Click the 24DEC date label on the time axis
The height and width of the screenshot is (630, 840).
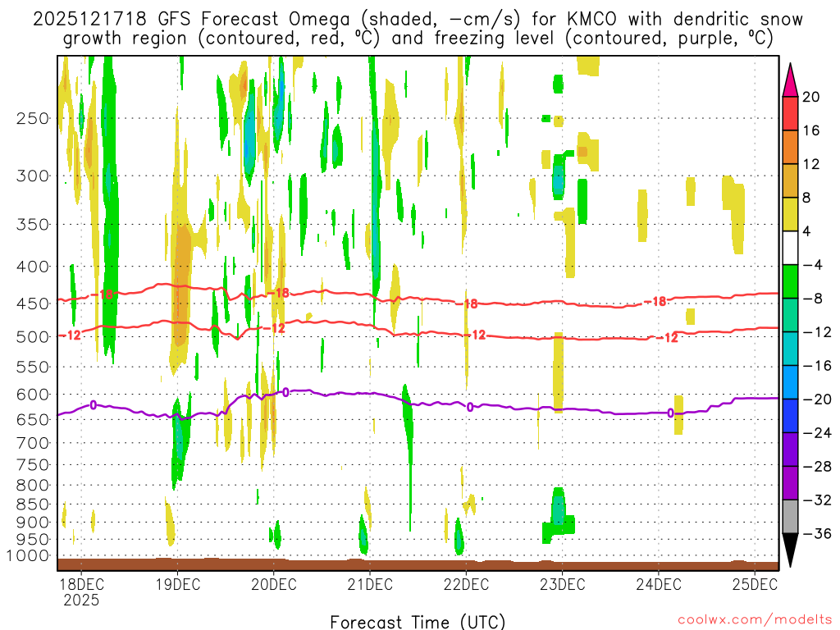[659, 584]
